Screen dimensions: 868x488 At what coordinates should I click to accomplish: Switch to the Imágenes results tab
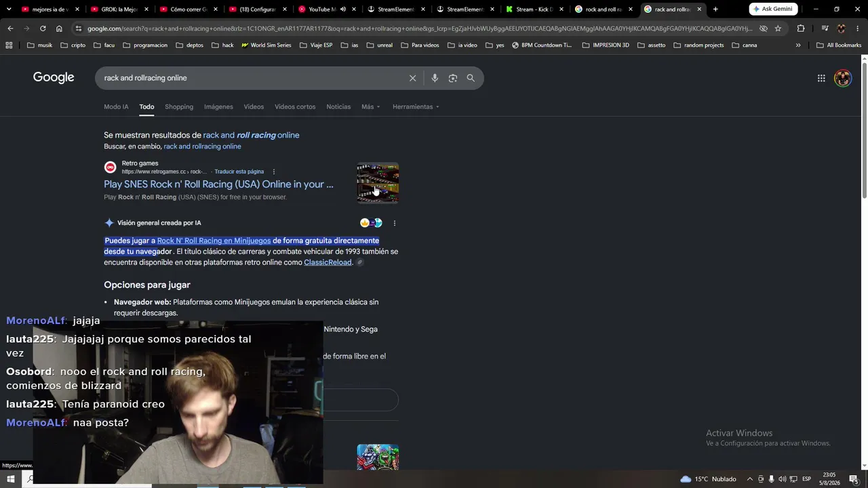218,106
